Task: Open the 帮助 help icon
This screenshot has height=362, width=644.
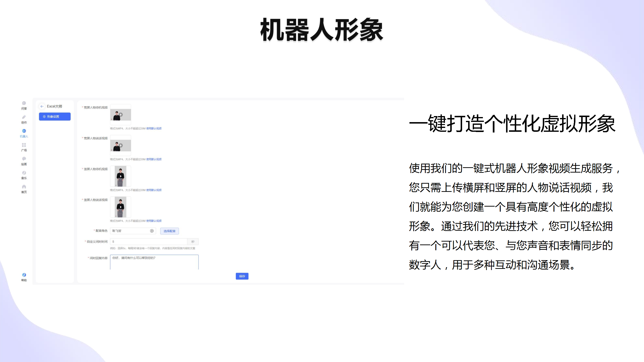Action: (24, 277)
